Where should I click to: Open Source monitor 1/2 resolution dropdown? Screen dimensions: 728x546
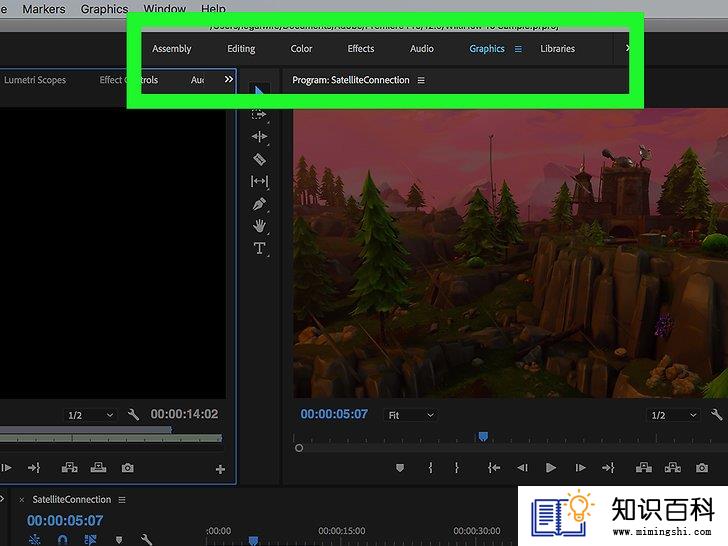click(90, 415)
